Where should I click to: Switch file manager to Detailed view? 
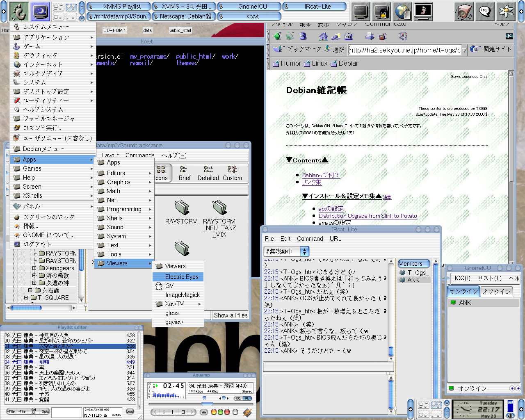pos(208,173)
